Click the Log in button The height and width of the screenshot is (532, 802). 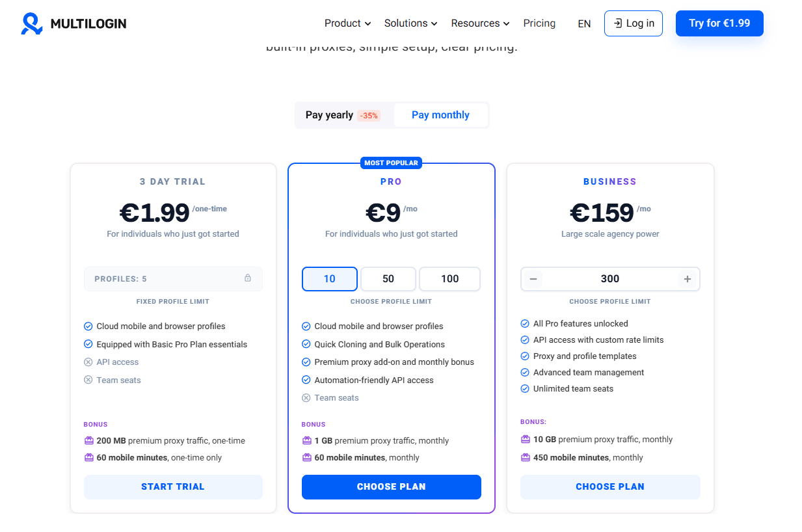point(633,23)
